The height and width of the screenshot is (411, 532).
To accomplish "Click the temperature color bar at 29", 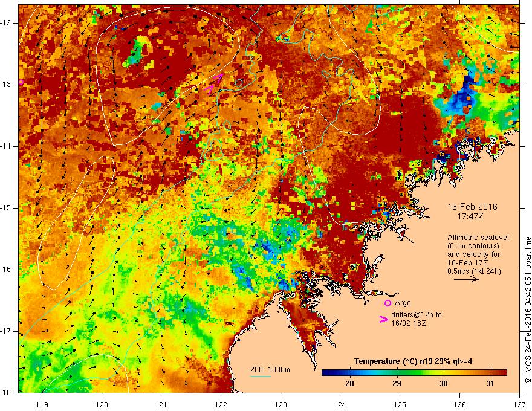I will (397, 373).
